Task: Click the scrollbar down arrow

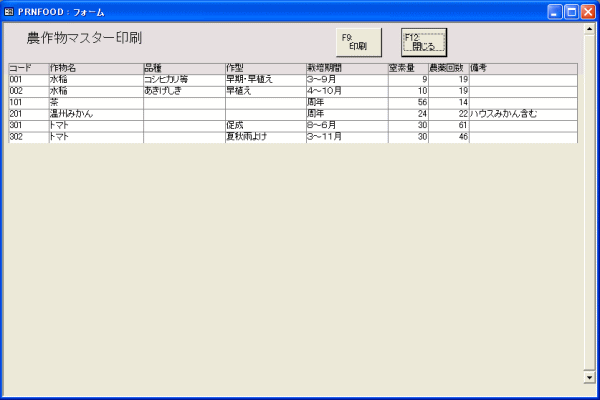Action: (x=589, y=377)
